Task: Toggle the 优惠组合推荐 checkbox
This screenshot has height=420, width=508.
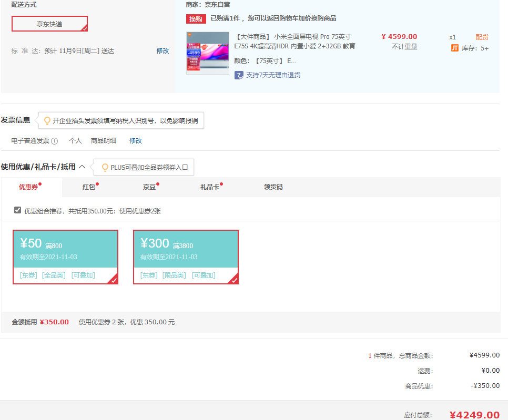Action: click(18, 210)
